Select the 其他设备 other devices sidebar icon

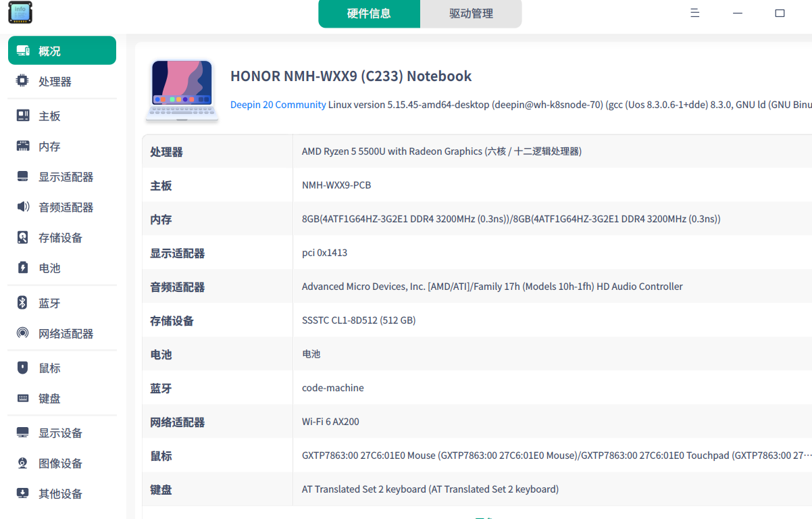(23, 493)
